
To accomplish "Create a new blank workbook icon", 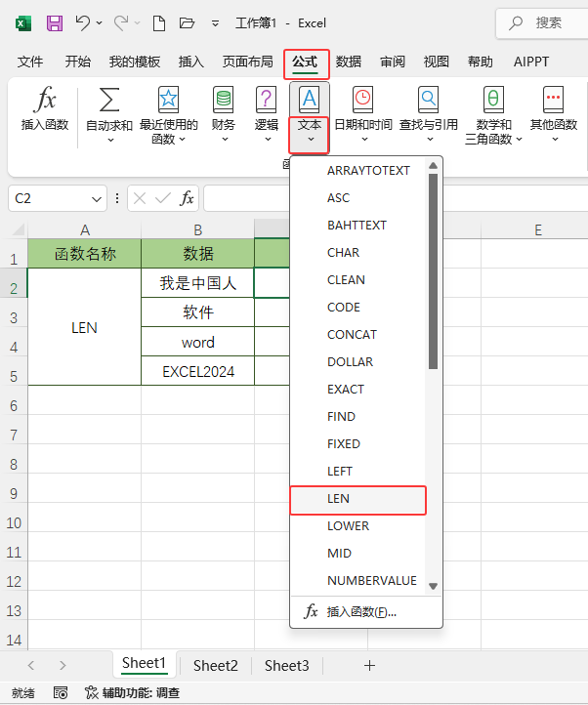I will 159,22.
